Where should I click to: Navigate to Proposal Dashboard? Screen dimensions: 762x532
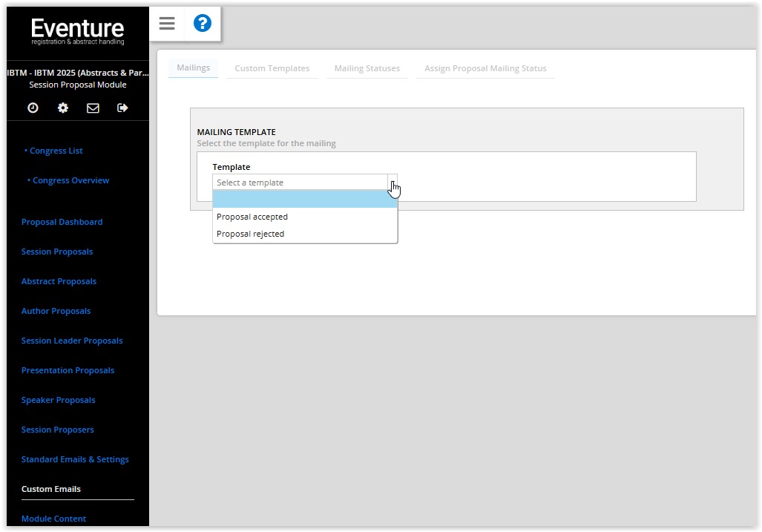click(62, 223)
